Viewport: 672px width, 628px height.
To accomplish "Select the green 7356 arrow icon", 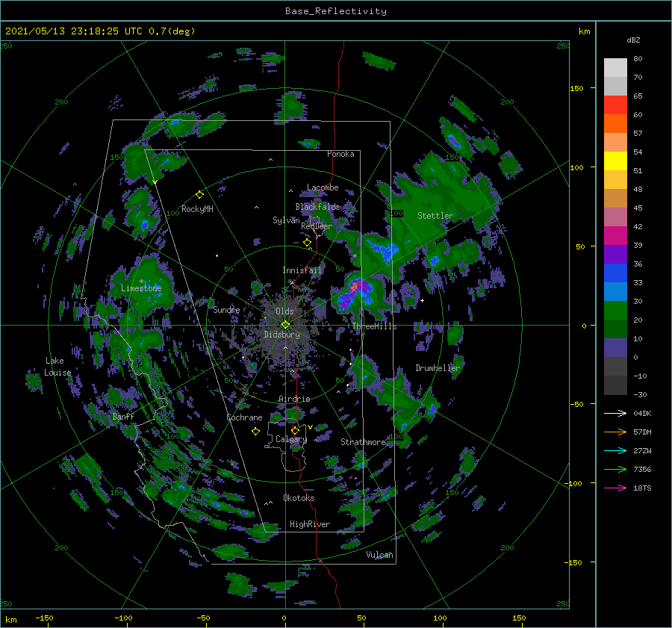I will pyautogui.click(x=615, y=470).
